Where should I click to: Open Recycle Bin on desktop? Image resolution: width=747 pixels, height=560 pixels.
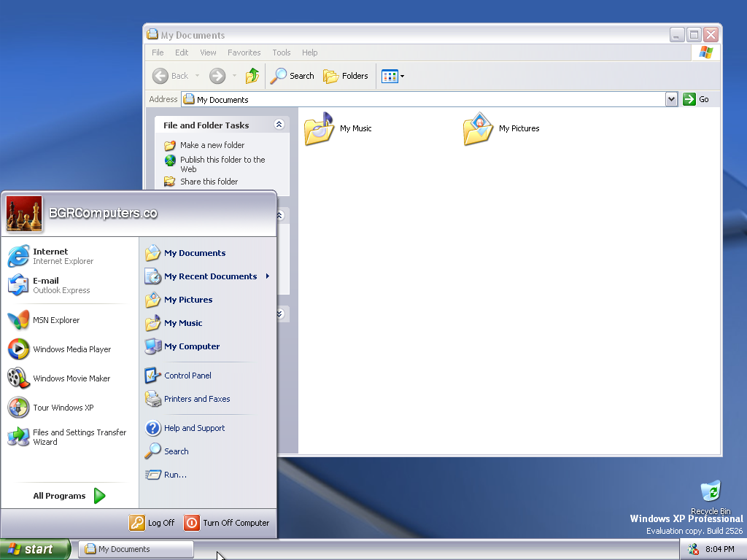pyautogui.click(x=710, y=492)
